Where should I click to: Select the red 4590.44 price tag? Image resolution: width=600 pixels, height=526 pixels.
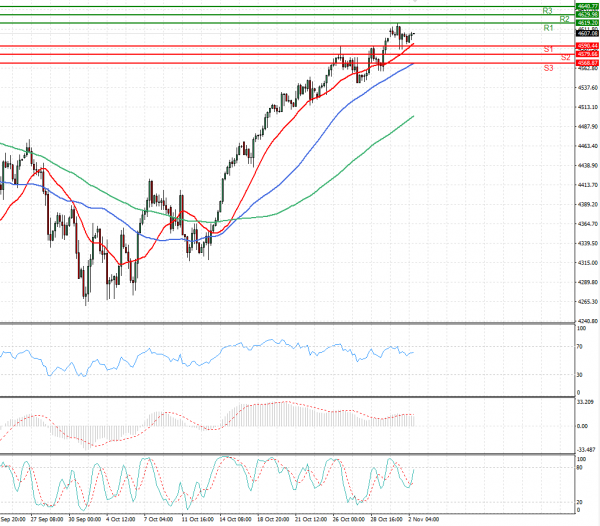click(587, 46)
